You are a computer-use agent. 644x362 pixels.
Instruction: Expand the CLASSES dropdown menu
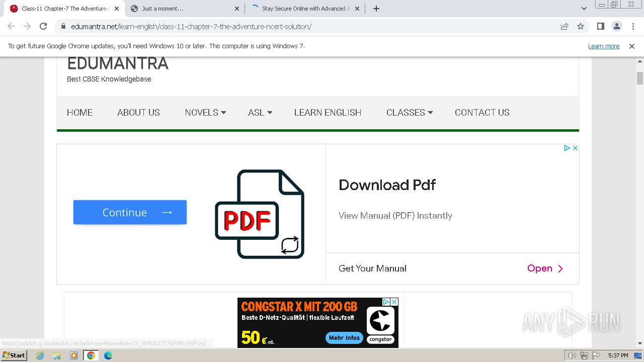pos(410,113)
